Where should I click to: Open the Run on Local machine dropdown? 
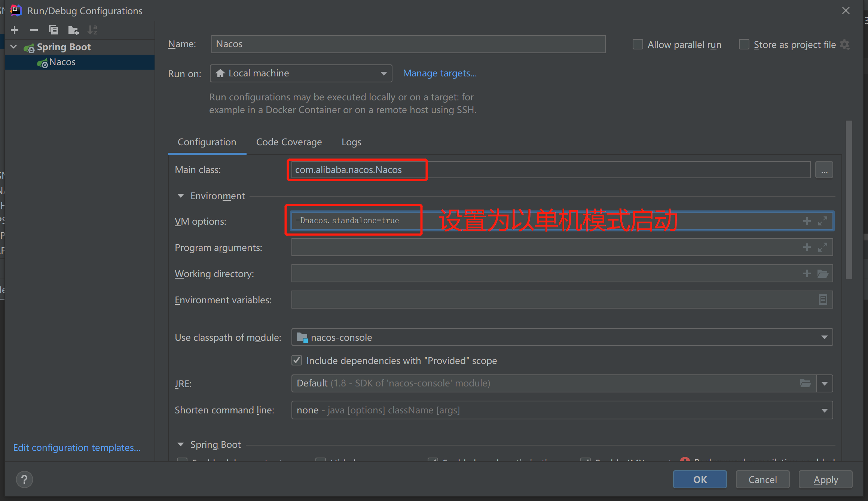(x=301, y=73)
